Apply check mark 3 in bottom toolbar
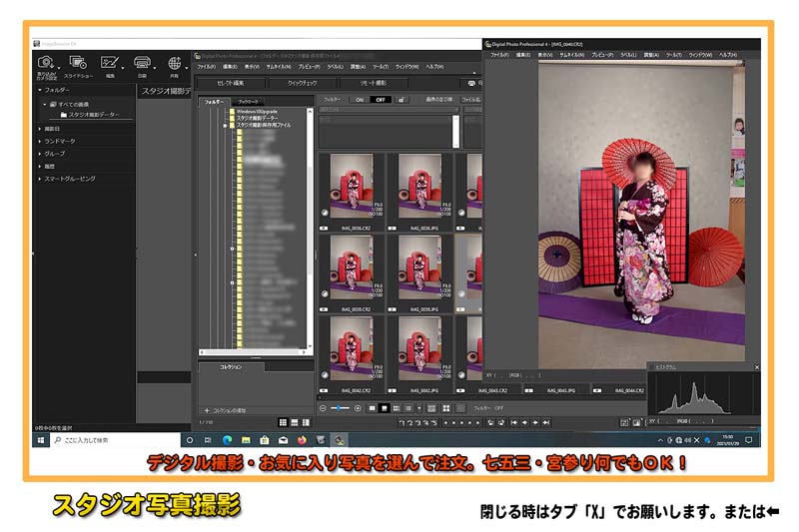 pos(417,422)
